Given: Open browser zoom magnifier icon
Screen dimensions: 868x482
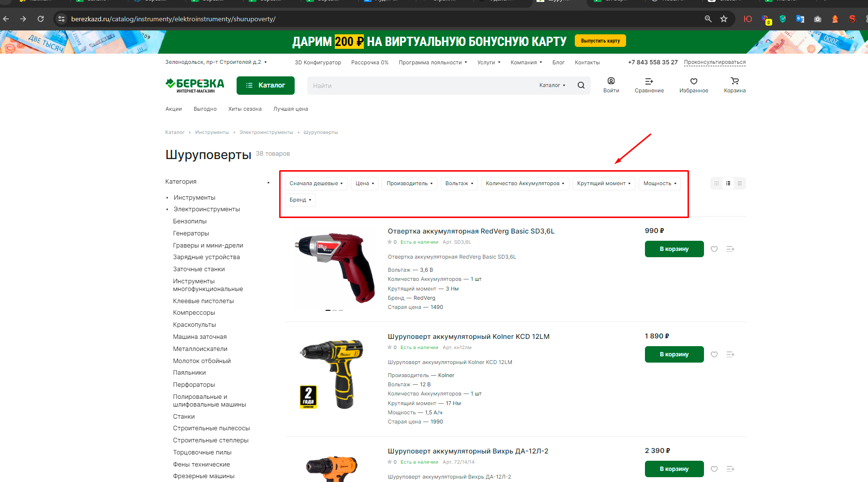Looking at the screenshot, I should tap(708, 19).
